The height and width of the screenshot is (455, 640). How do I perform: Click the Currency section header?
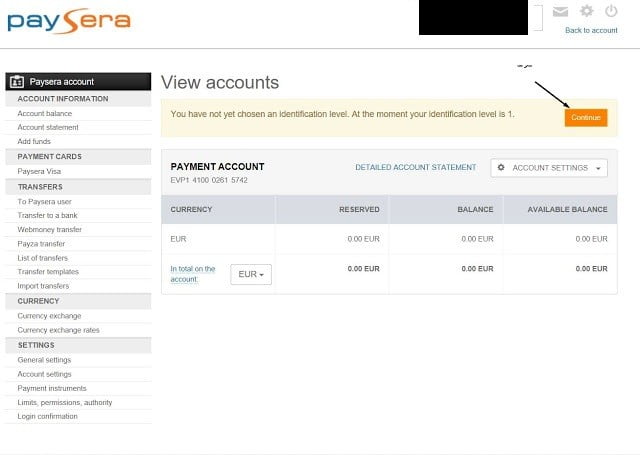pos(78,301)
